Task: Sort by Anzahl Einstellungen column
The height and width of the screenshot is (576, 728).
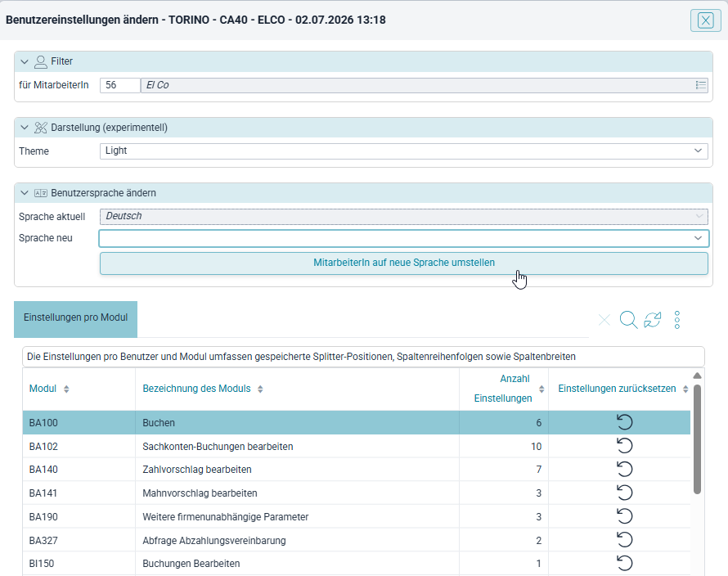Action: point(542,389)
